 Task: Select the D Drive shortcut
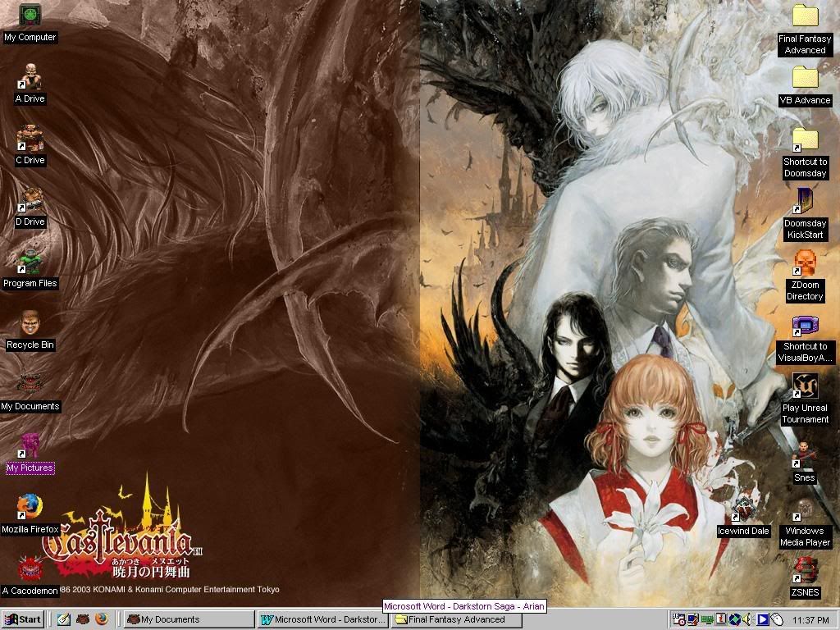coord(30,208)
